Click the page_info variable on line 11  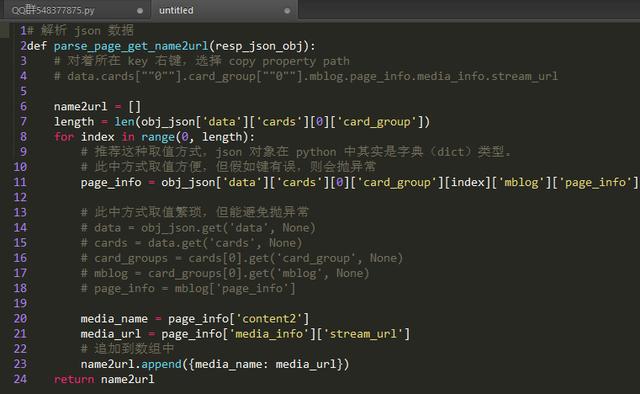point(111,182)
